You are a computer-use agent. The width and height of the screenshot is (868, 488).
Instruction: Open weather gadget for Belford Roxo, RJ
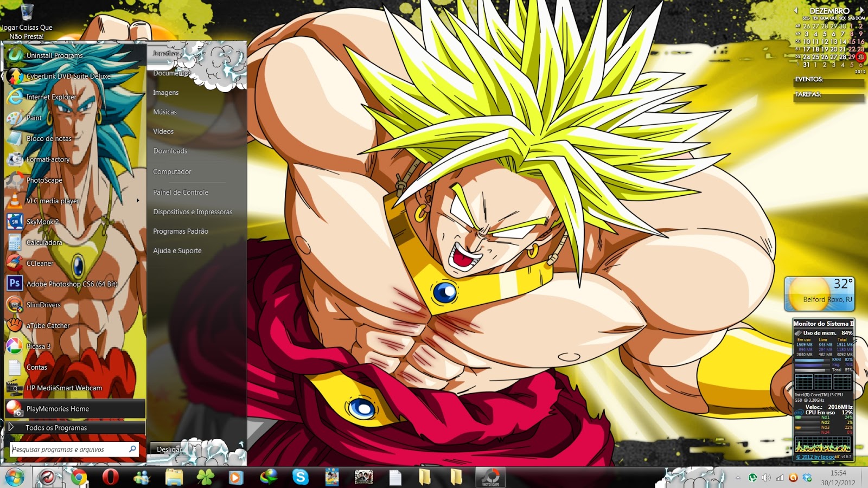820,294
